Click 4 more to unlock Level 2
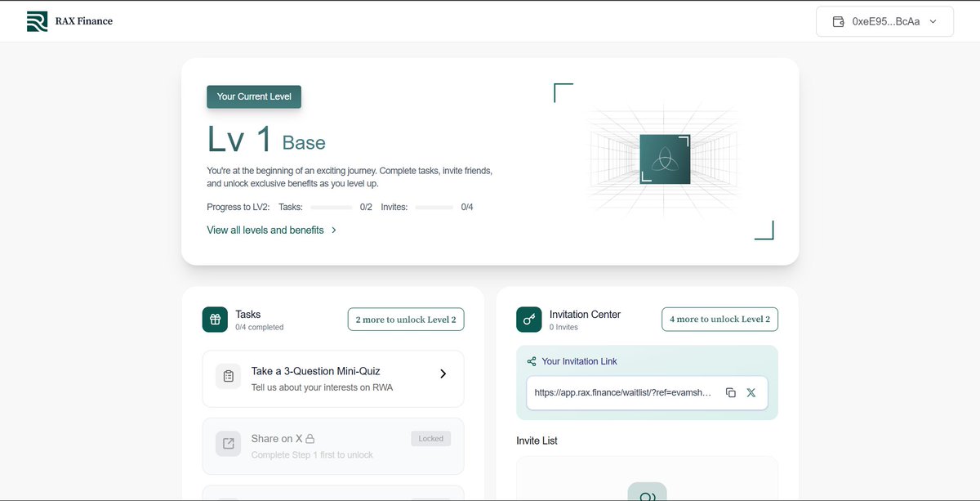This screenshot has height=501, width=980. [x=719, y=320]
